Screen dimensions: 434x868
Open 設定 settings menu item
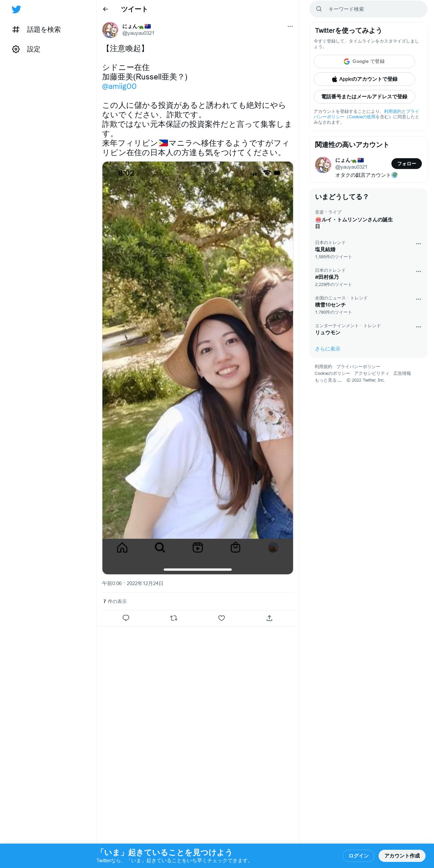coord(26,49)
